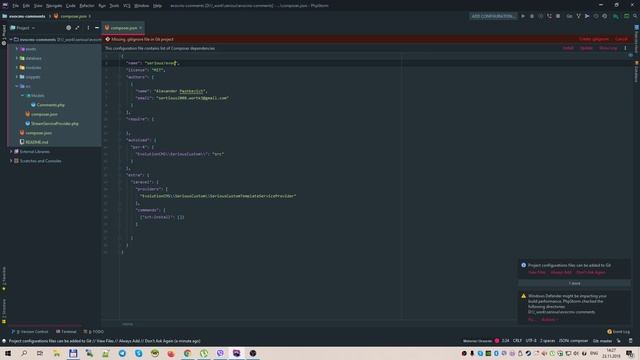Click the gear icon in the Project panel
This screenshot has height=360, width=640.
point(69,28)
